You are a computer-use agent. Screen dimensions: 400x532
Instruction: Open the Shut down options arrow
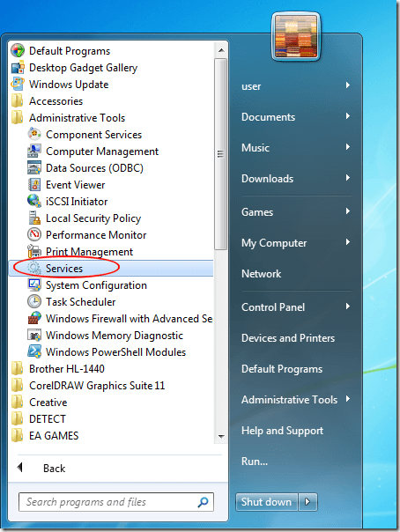coord(307,501)
